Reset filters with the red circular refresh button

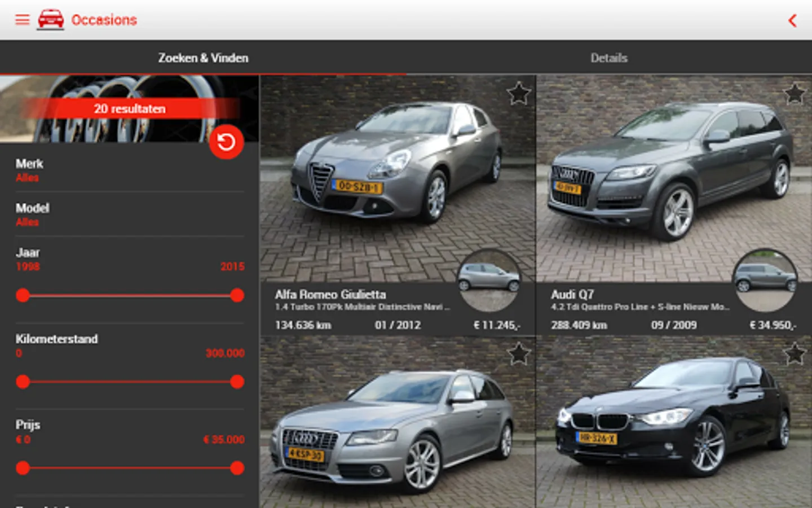coord(226,141)
